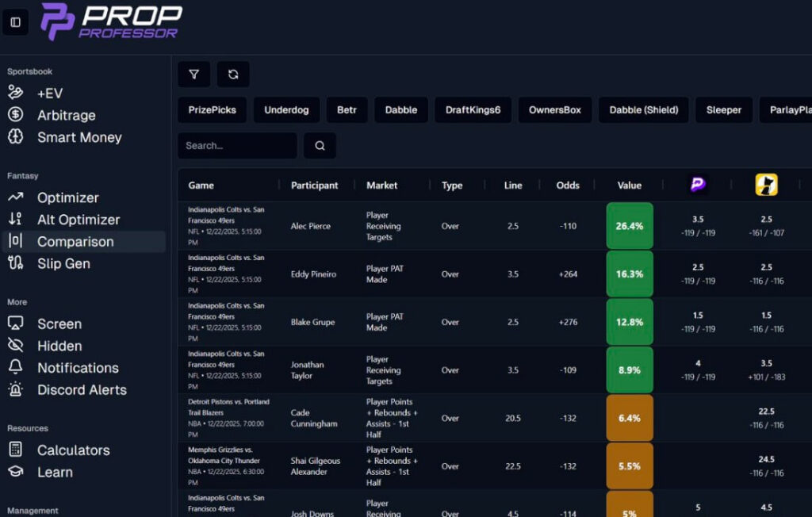Select the Blake Grupe participant cell
This screenshot has height=517, width=812.
pos(312,322)
